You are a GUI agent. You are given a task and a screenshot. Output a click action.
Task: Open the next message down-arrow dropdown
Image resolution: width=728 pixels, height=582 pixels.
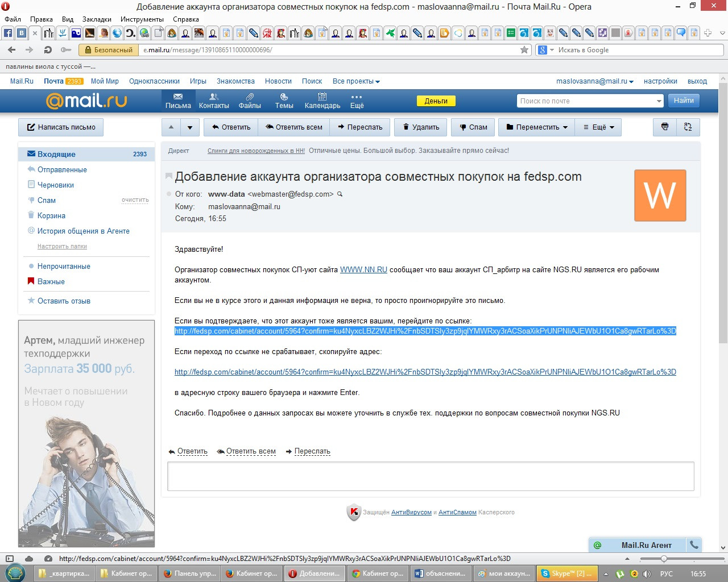190,127
